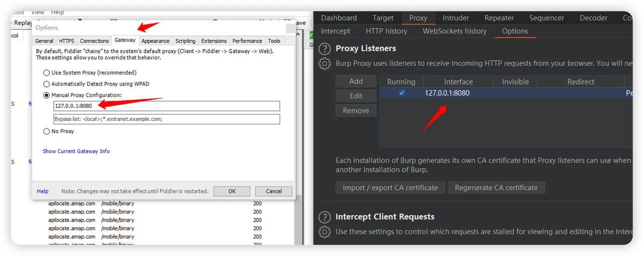Close the Fiddler Options dialog
The width and height of the screenshot is (644, 256).
pos(290,28)
